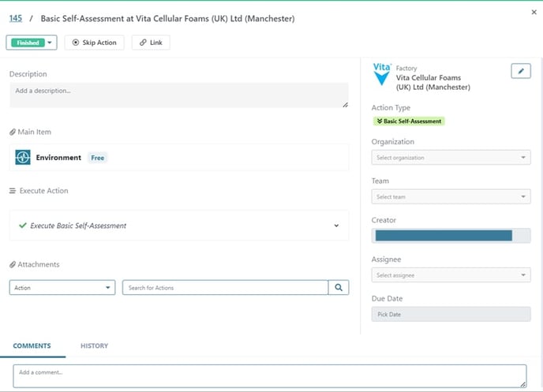Click the Creator field
This screenshot has width=543, height=392.
pos(451,236)
